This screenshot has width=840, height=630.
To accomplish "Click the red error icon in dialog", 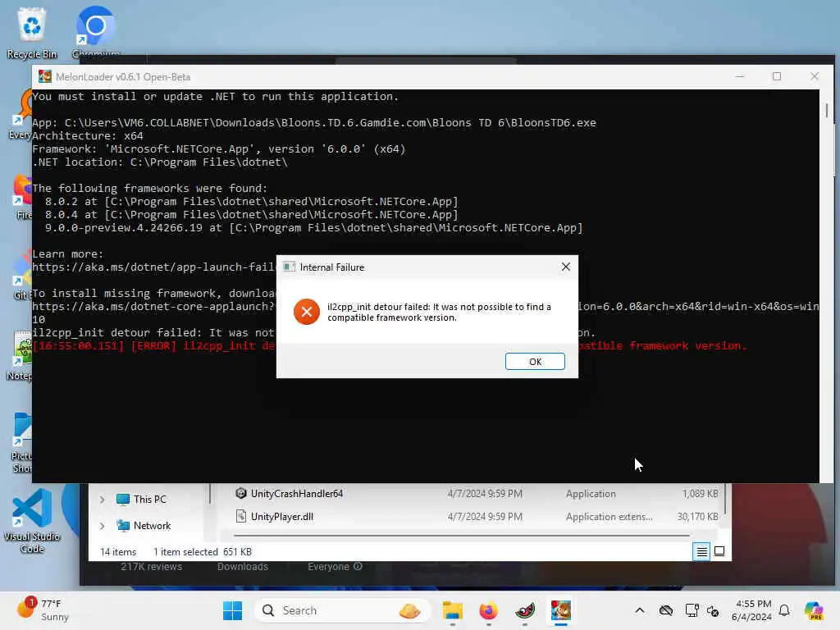I will click(307, 312).
